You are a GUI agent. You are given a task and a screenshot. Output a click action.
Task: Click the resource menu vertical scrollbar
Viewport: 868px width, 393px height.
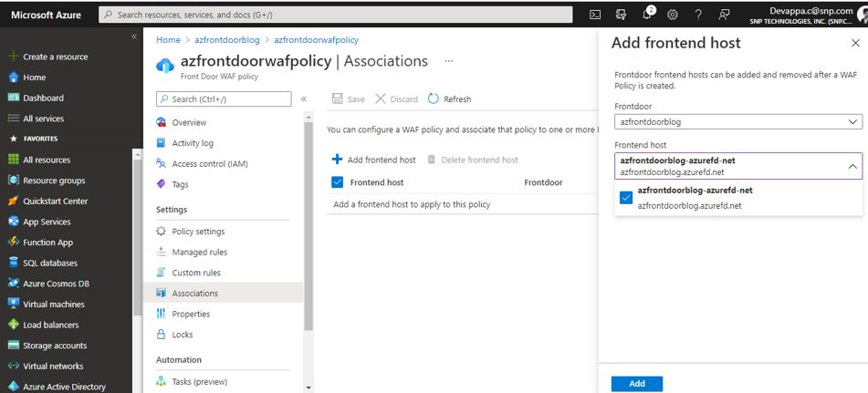[x=309, y=226]
